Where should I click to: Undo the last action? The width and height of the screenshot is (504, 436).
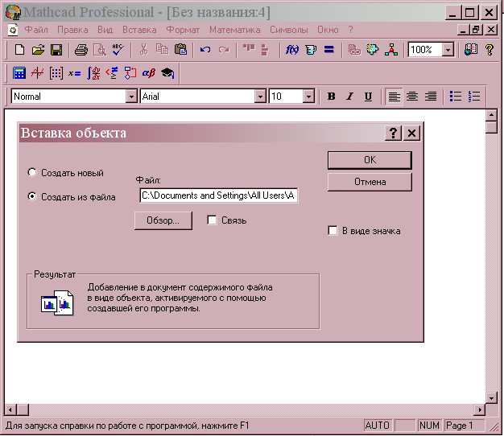pos(205,50)
